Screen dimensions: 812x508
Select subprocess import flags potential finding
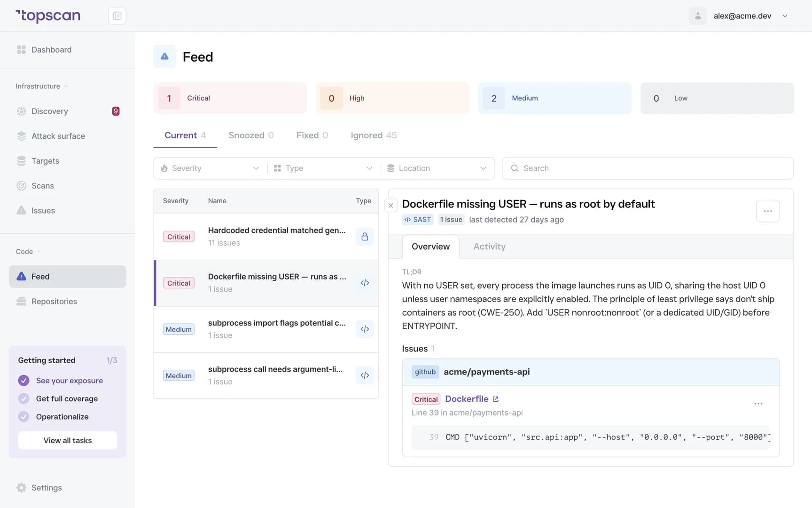(x=266, y=329)
